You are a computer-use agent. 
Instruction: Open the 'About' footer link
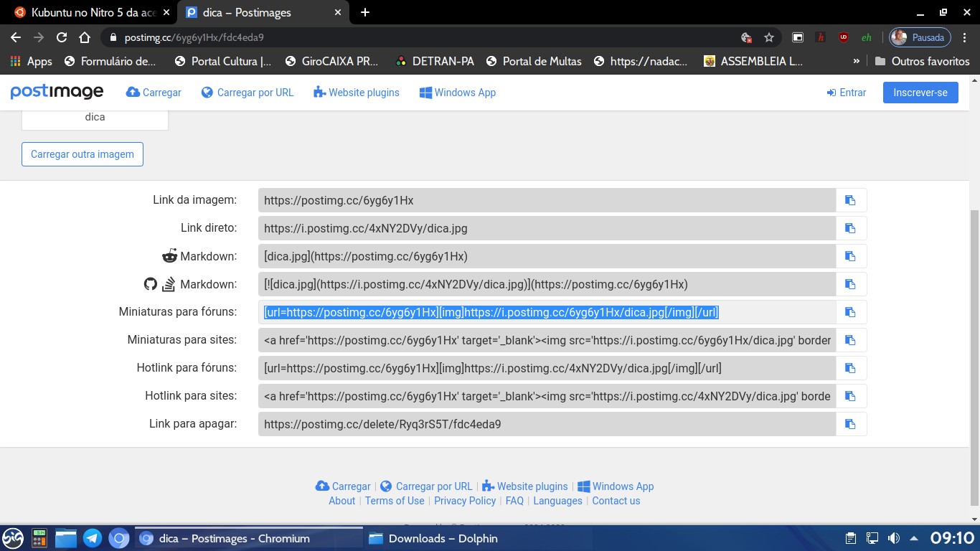pos(341,501)
